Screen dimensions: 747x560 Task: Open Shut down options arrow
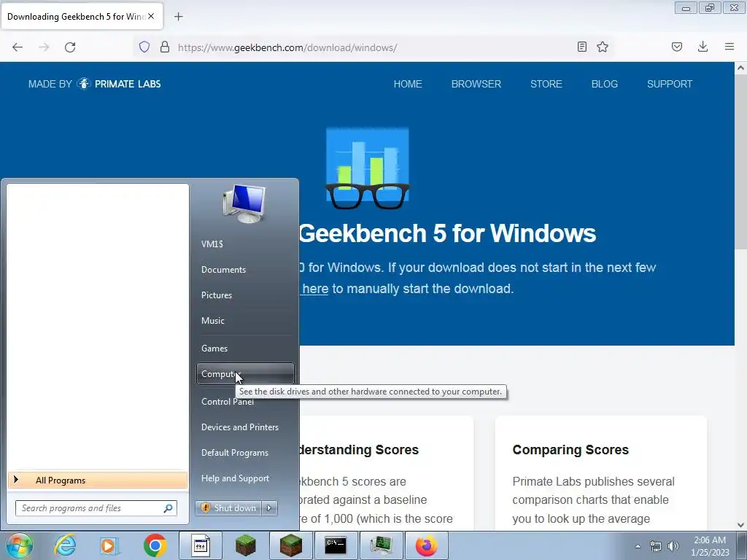click(269, 508)
